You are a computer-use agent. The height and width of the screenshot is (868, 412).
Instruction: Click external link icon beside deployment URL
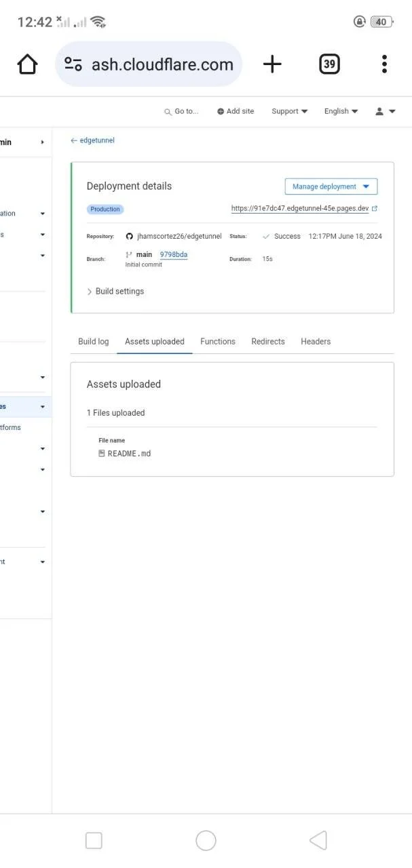[x=375, y=209]
